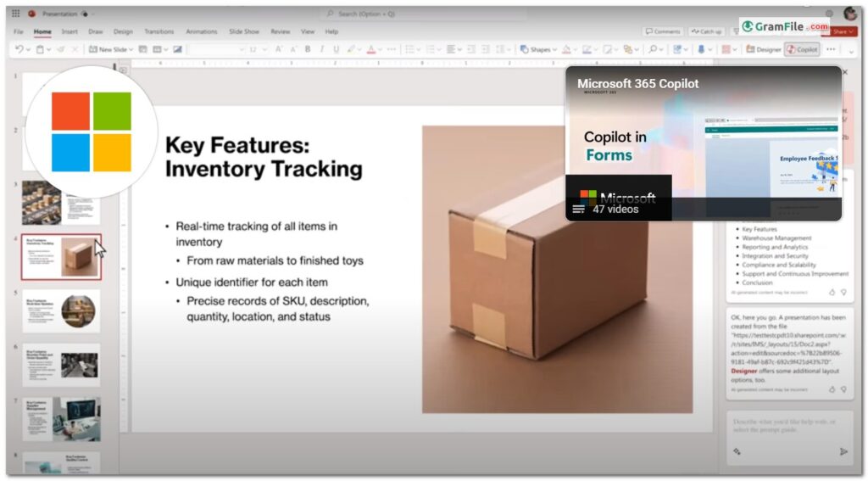Open the New Slide dropdown arrow
Viewport: 868px width, 481px height.
click(x=131, y=50)
